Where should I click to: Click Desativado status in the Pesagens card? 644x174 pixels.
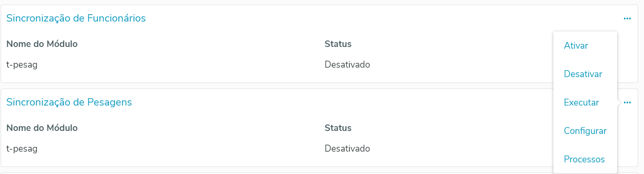click(x=347, y=149)
